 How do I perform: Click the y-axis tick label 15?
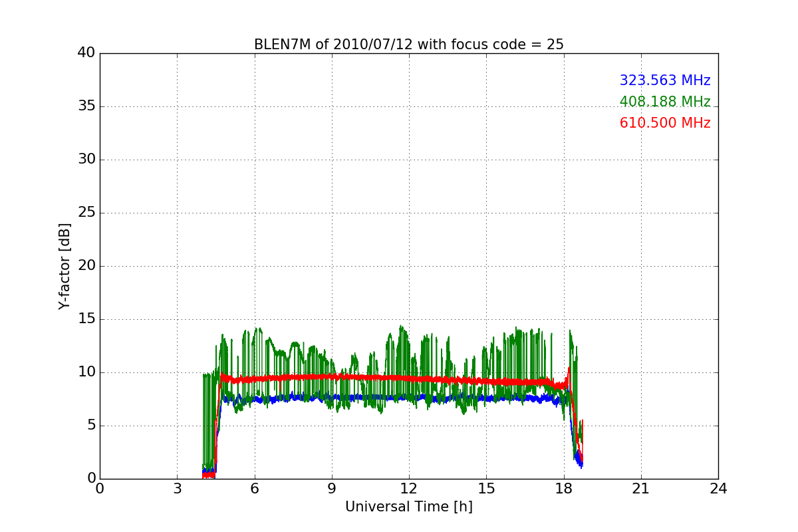(x=86, y=319)
